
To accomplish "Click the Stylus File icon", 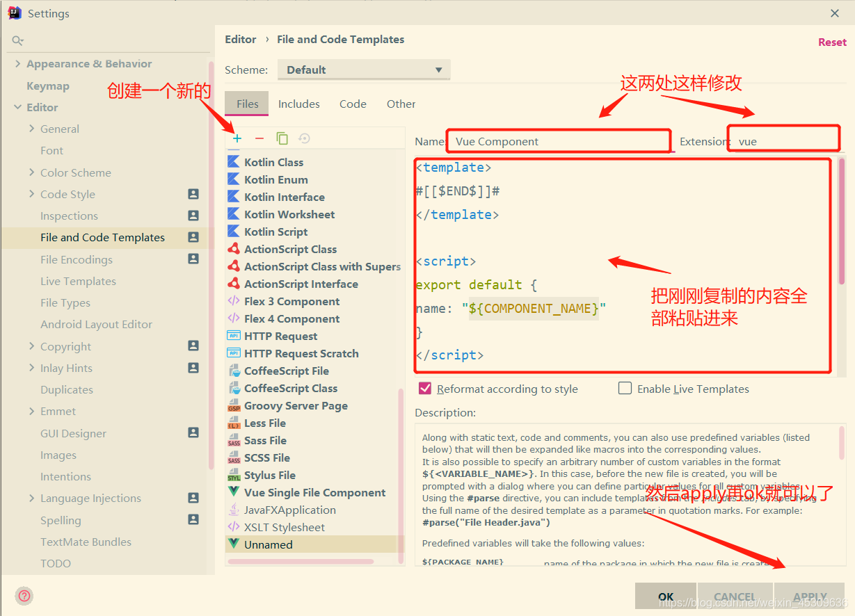I will coord(234,475).
